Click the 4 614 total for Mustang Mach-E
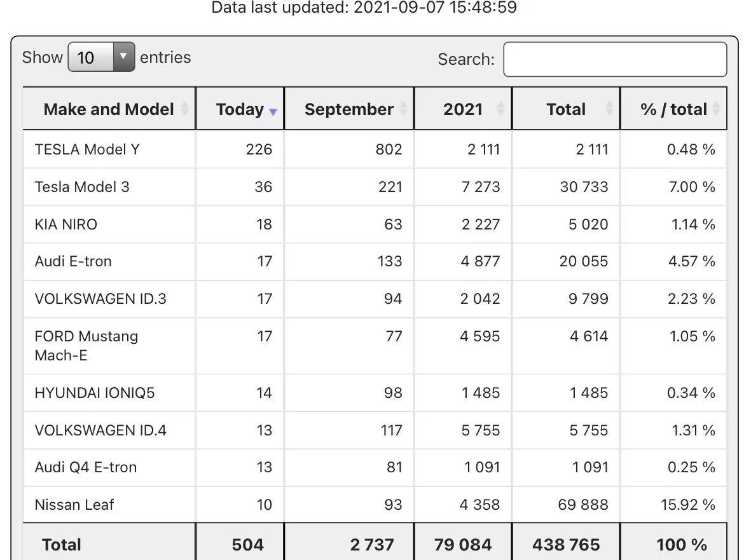The image size is (744, 560). [588, 336]
